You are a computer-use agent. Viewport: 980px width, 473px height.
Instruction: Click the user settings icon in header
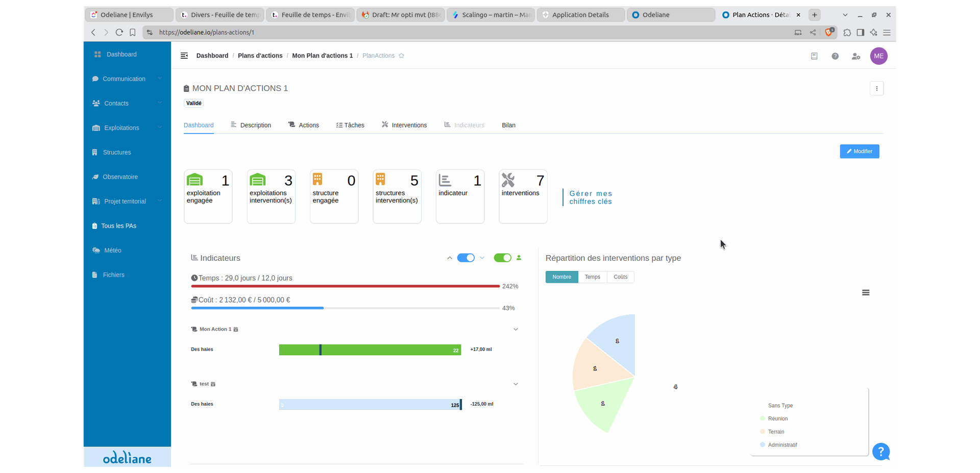pyautogui.click(x=856, y=56)
